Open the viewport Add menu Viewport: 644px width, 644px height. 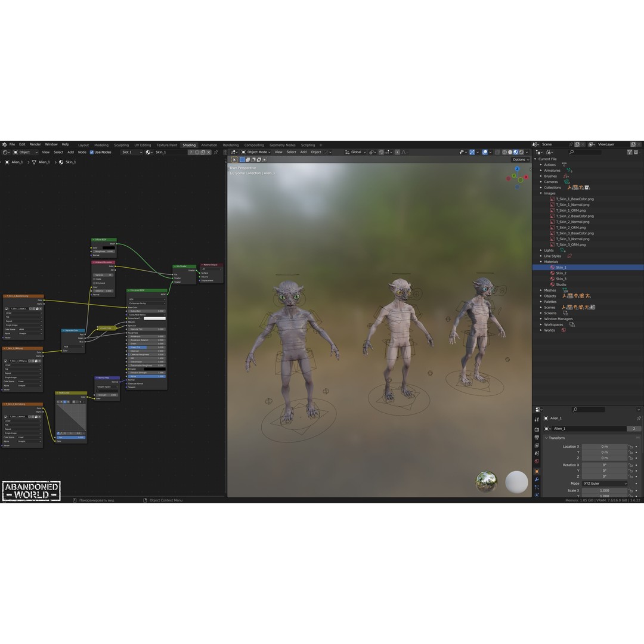(304, 152)
